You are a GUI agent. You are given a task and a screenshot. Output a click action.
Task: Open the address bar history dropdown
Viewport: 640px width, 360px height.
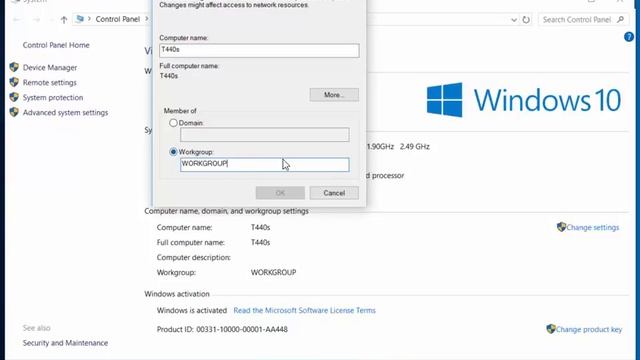513,20
